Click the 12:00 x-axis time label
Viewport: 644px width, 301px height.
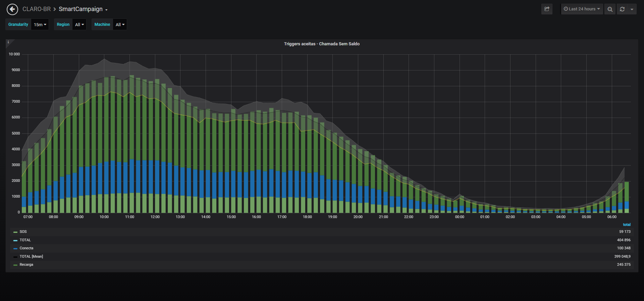pos(155,217)
